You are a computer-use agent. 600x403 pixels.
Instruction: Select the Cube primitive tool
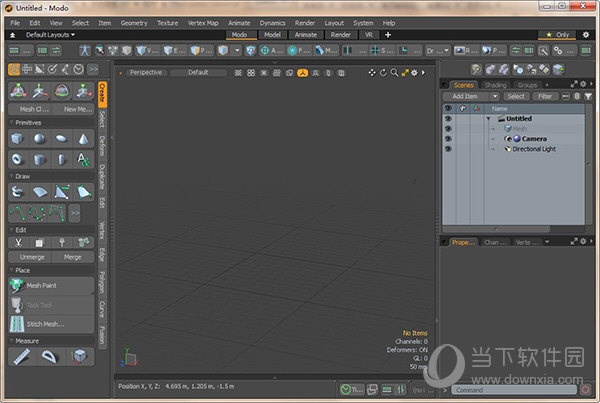17,139
